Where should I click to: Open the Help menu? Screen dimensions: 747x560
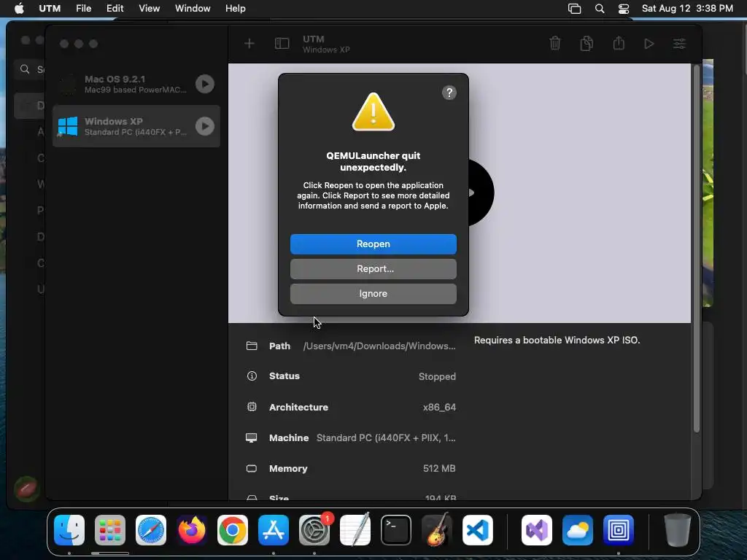pyautogui.click(x=236, y=8)
